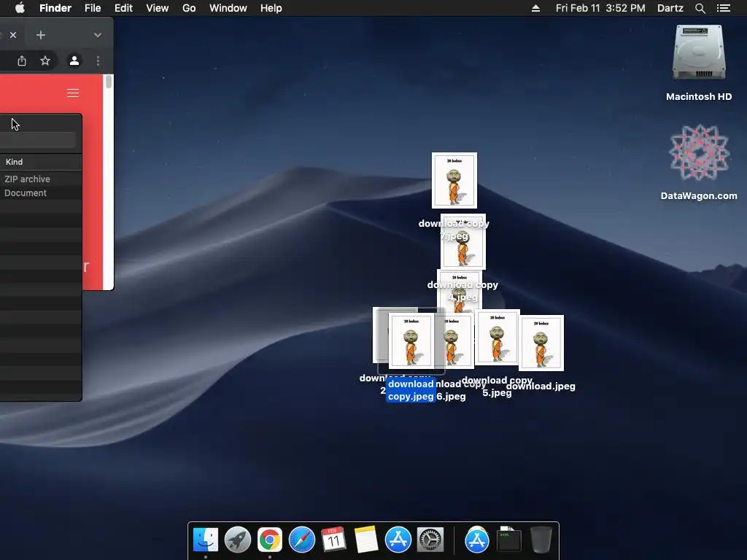Open the Go menu
Viewport: 747px width, 560px height.
189,8
